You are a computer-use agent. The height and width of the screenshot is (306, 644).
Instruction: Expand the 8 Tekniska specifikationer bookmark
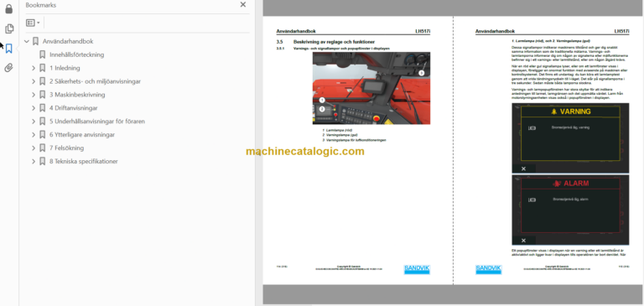[x=34, y=162]
